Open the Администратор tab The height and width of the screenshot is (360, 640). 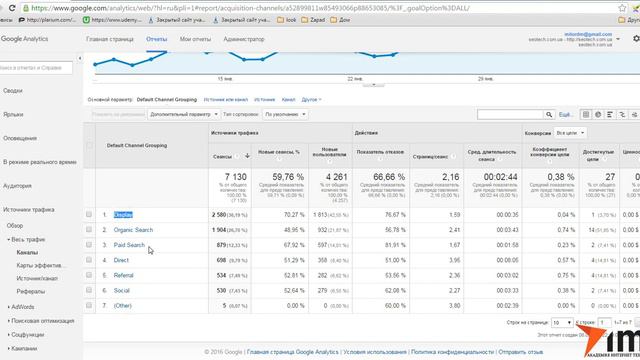pyautogui.click(x=244, y=39)
